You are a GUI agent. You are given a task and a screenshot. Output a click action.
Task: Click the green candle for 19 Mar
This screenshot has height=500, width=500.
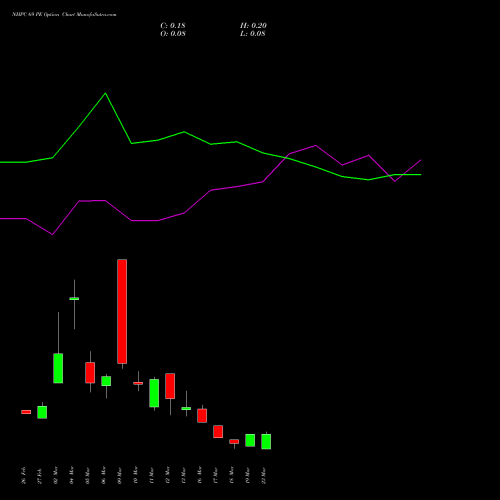(x=250, y=440)
